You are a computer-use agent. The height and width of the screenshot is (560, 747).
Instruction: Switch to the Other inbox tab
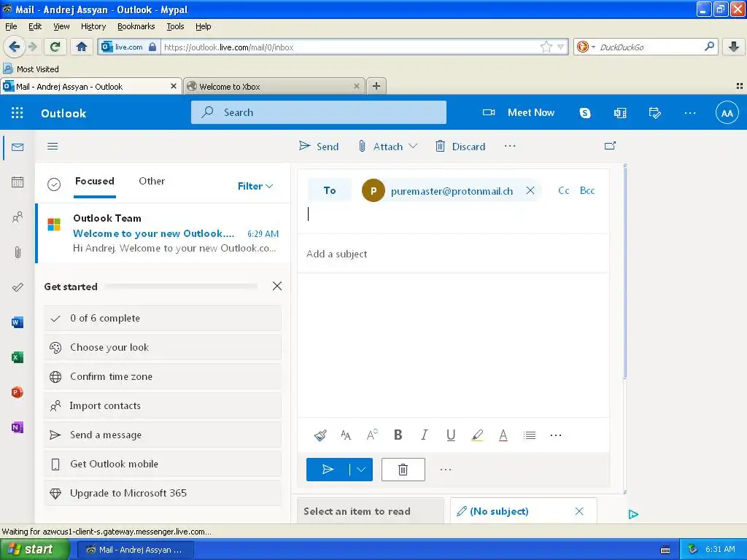[x=152, y=181]
